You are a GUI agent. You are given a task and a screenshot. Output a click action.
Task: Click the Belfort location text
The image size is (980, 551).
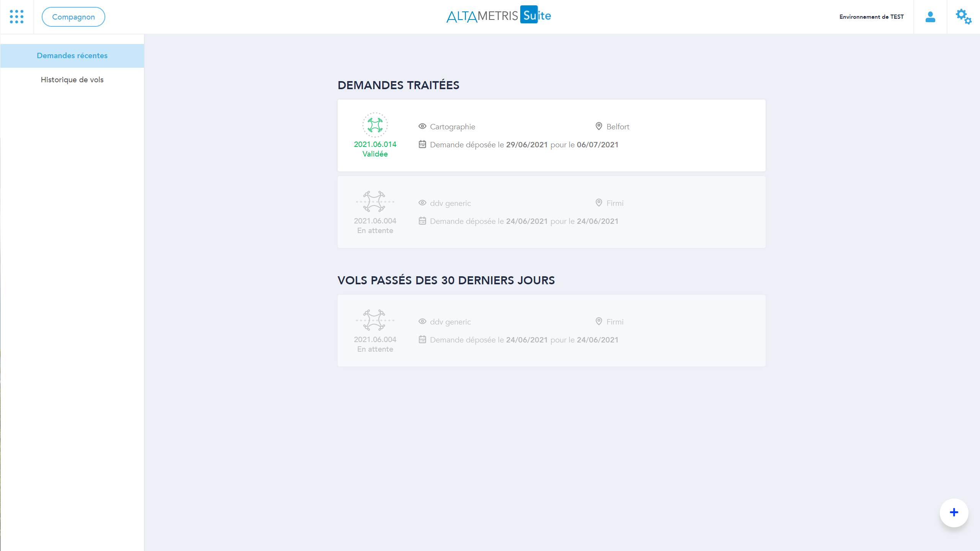(618, 127)
